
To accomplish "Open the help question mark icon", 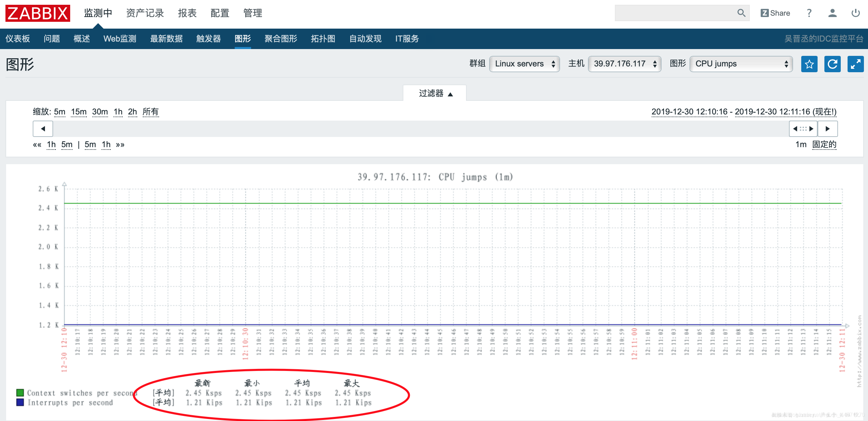I will click(809, 13).
